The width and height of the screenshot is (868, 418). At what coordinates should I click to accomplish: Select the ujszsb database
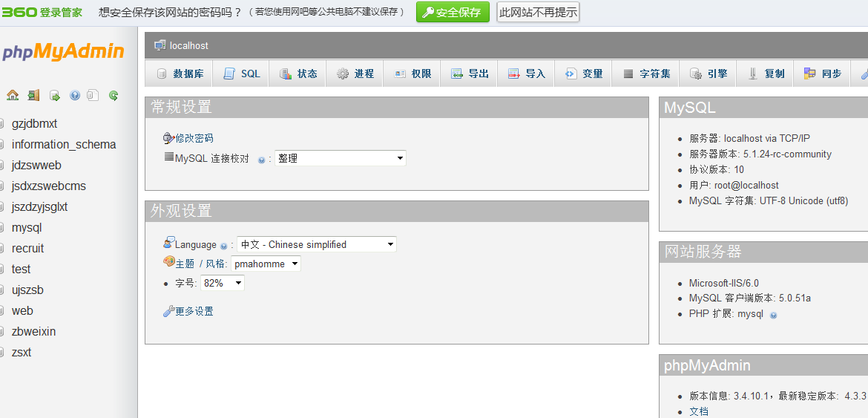click(27, 290)
